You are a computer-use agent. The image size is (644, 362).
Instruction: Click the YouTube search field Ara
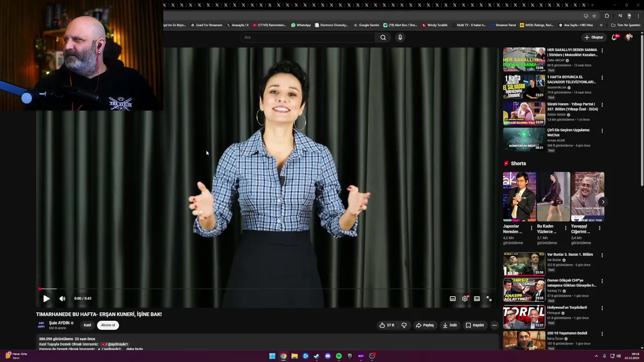coord(308,37)
